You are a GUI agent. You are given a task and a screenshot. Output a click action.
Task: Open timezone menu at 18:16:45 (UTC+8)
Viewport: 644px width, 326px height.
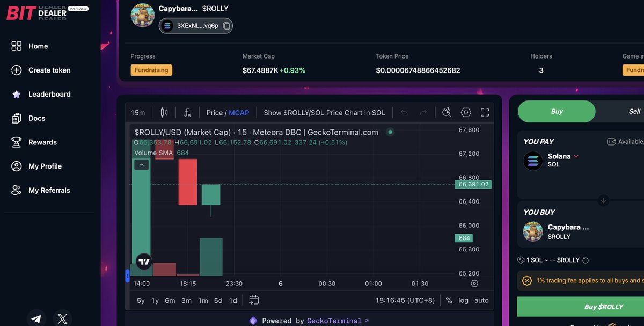405,300
